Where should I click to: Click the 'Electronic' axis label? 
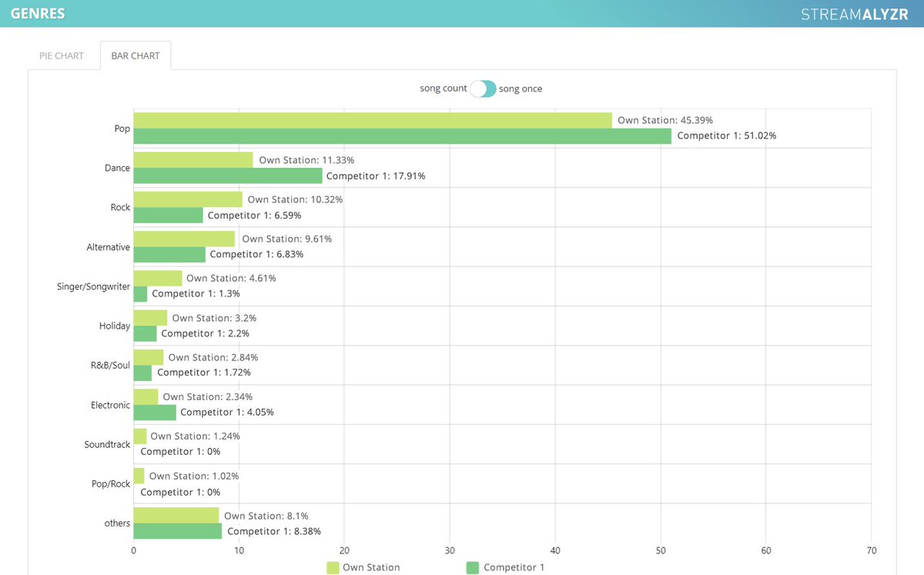tap(111, 405)
